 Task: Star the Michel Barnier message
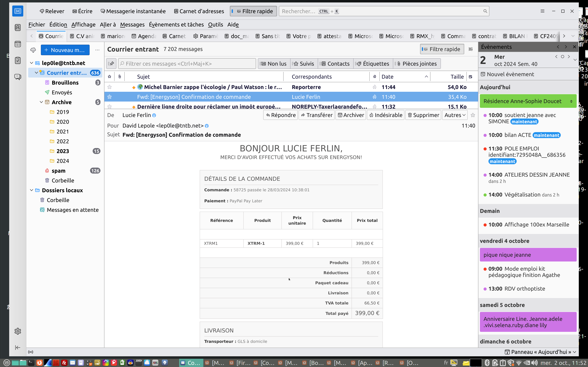[x=110, y=87]
